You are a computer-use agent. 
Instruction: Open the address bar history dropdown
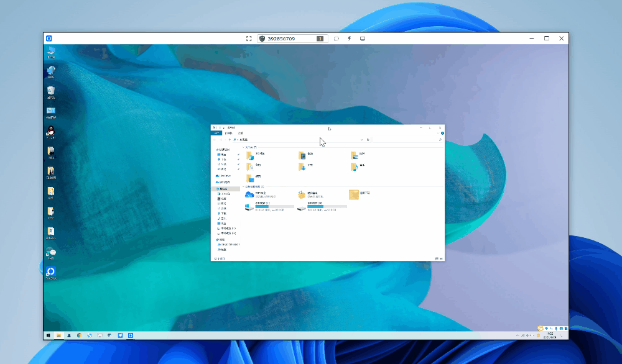pos(361,140)
